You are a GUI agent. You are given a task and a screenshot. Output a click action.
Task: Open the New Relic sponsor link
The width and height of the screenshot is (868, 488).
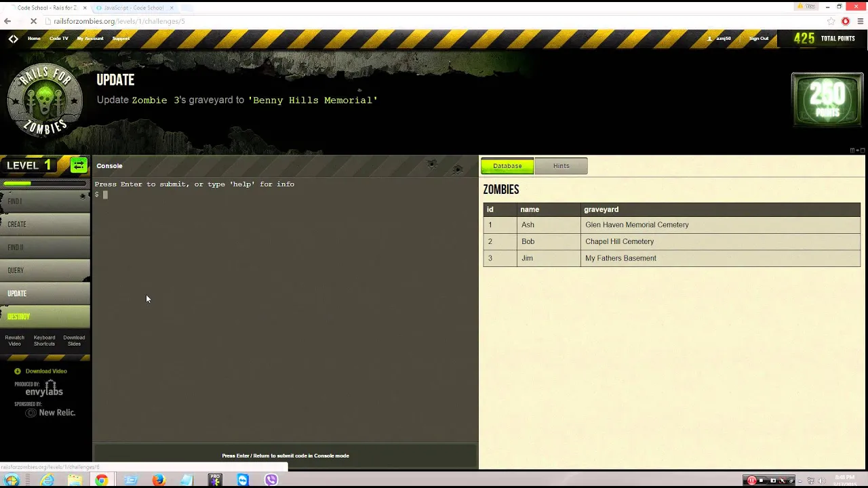(x=50, y=413)
